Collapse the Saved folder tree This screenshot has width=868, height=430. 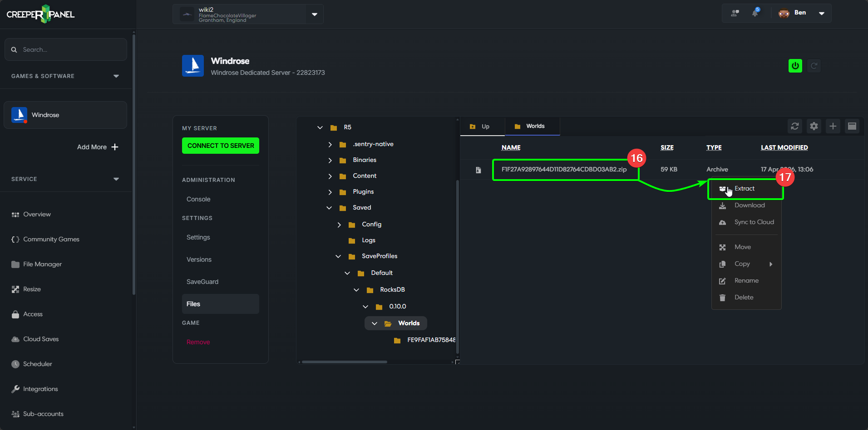click(329, 208)
